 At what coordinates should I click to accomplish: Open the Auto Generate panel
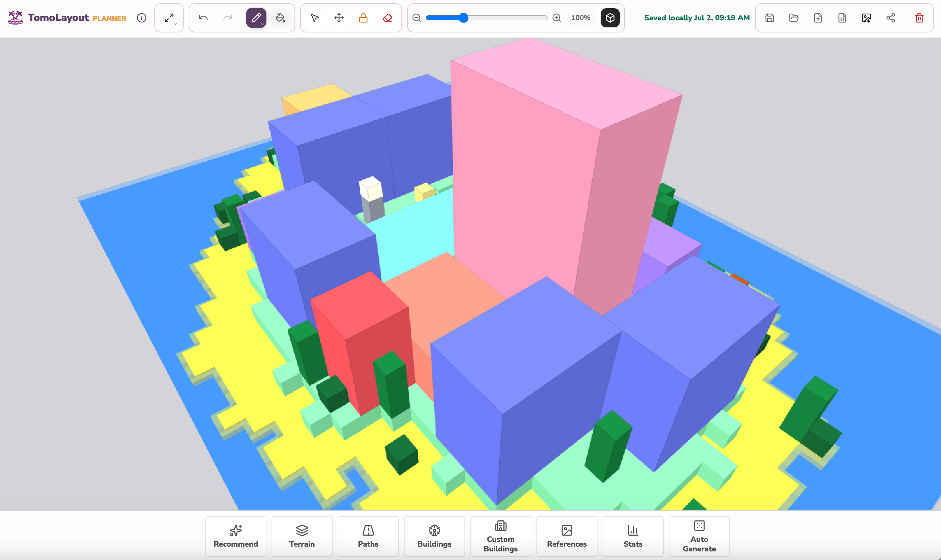click(x=699, y=536)
